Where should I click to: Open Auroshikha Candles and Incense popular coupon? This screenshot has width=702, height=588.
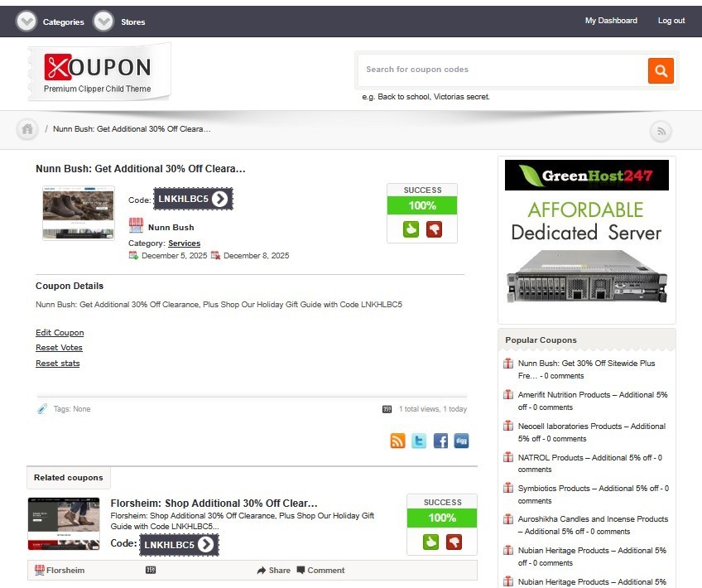[593, 525]
